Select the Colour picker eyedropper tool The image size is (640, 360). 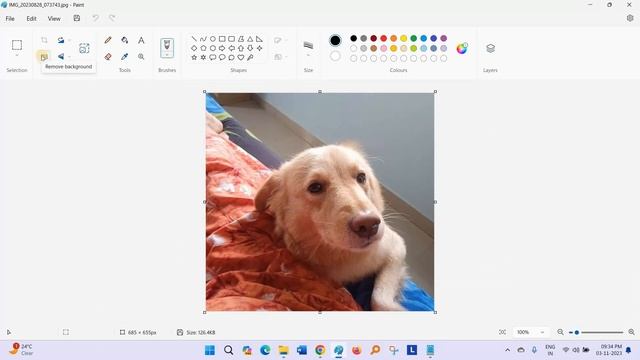tap(124, 57)
